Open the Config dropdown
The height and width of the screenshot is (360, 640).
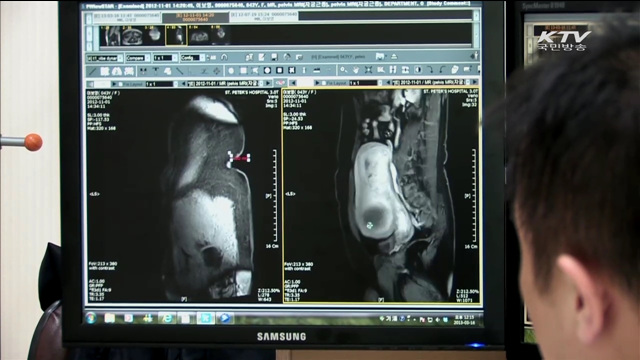click(x=193, y=58)
